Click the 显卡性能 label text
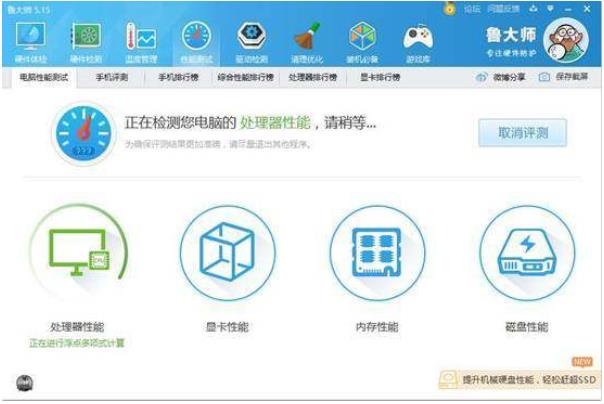Image resolution: width=604 pixels, height=404 pixels. (x=227, y=327)
